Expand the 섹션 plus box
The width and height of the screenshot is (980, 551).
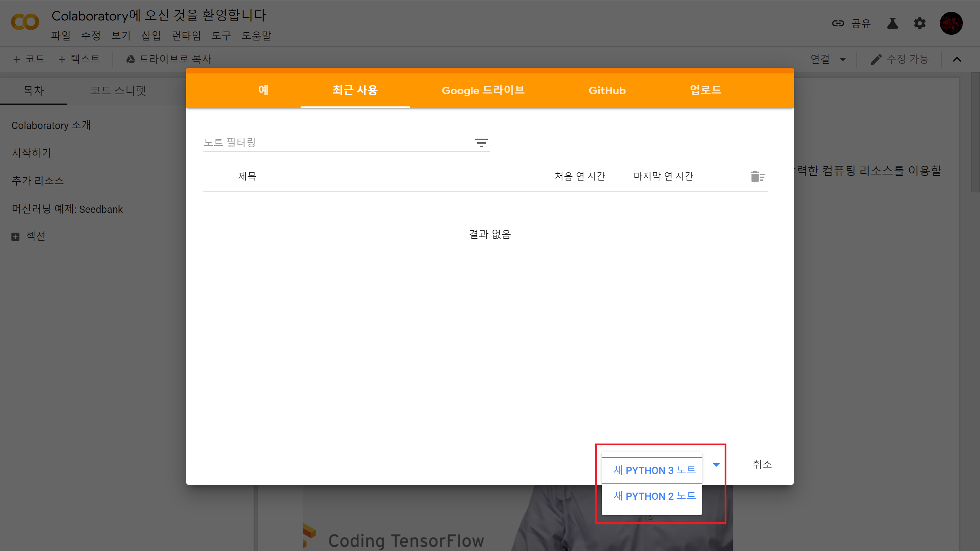(x=15, y=237)
